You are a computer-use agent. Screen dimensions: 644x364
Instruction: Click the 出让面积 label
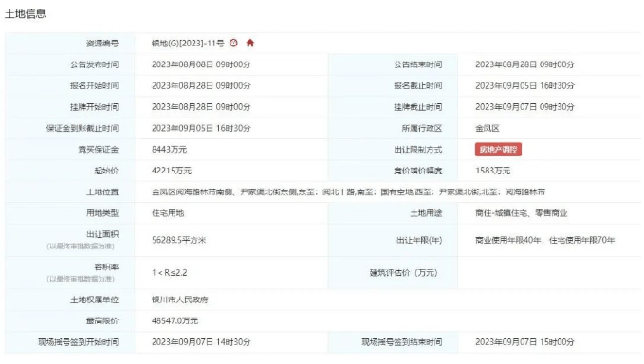[x=102, y=234]
